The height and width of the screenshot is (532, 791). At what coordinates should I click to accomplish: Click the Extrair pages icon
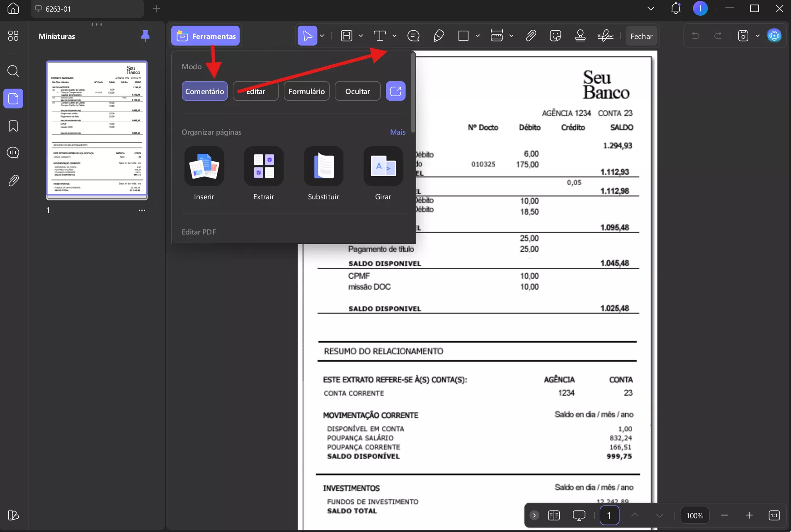(264, 166)
